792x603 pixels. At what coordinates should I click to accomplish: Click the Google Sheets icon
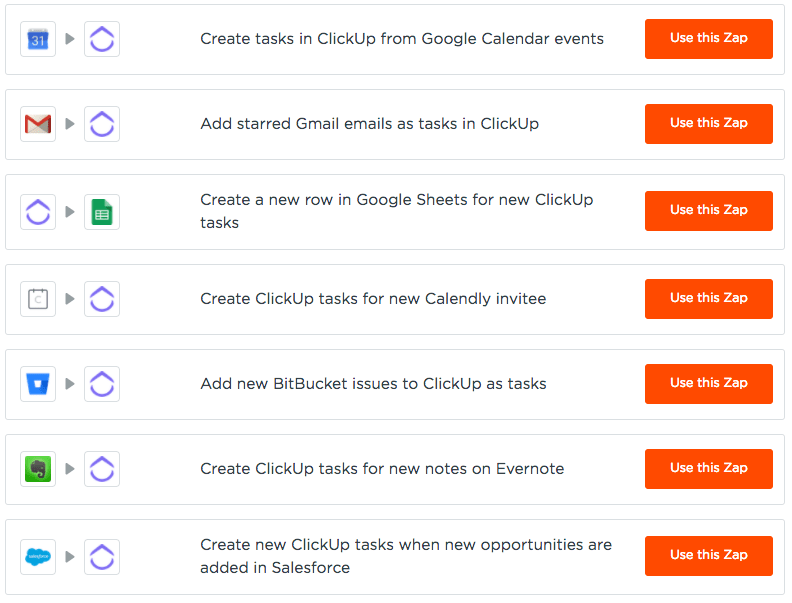click(102, 212)
